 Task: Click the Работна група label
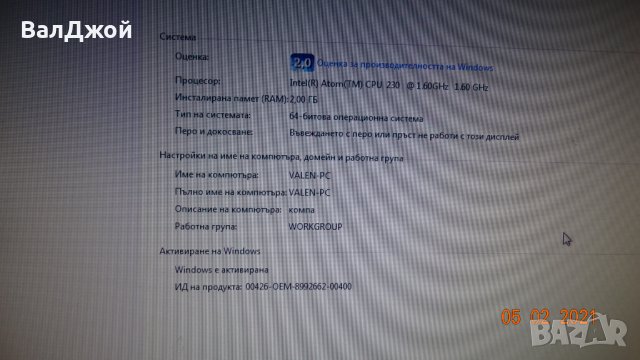click(206, 226)
